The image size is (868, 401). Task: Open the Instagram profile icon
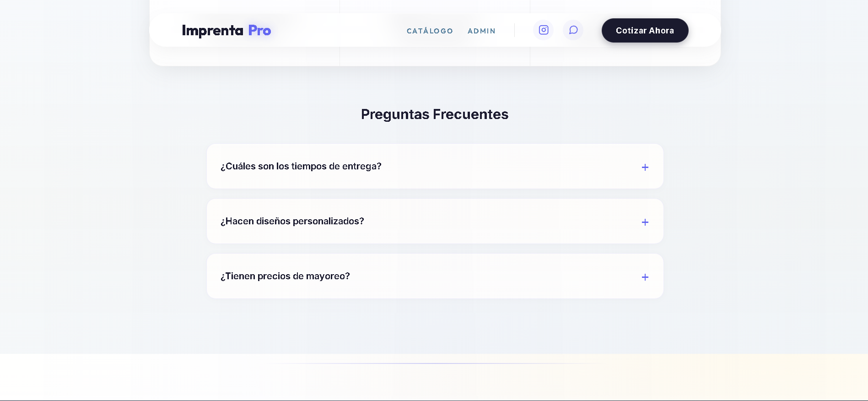point(543,30)
